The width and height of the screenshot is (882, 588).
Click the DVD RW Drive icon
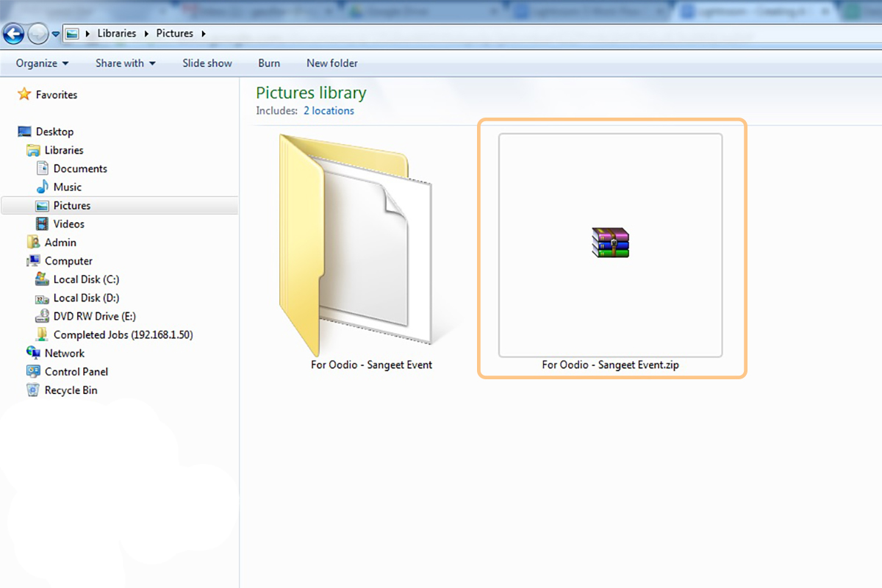pyautogui.click(x=43, y=316)
